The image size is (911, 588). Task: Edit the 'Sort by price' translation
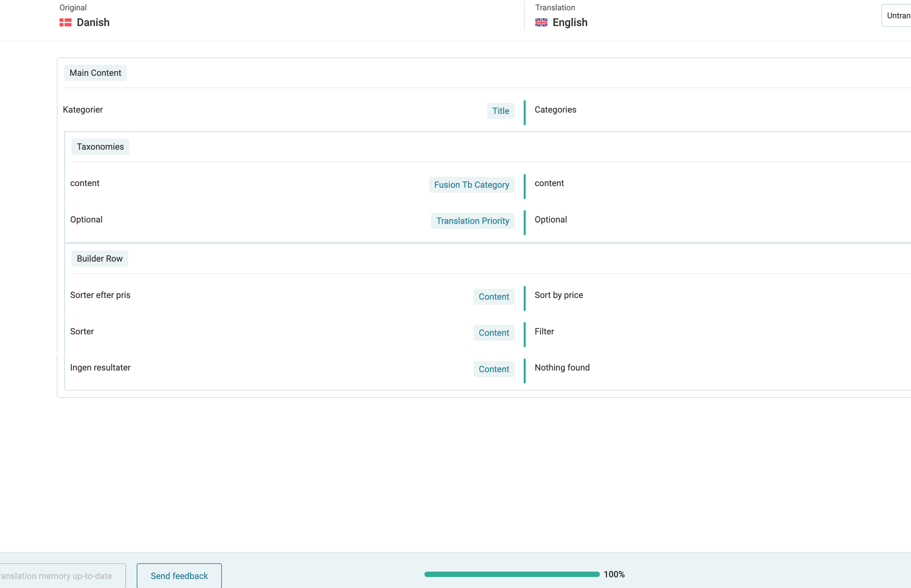[558, 295]
